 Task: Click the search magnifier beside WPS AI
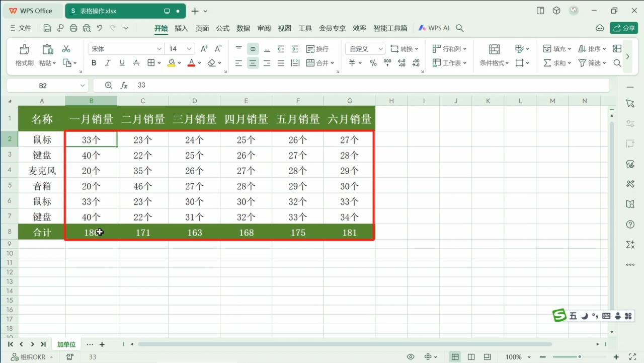[x=459, y=28]
